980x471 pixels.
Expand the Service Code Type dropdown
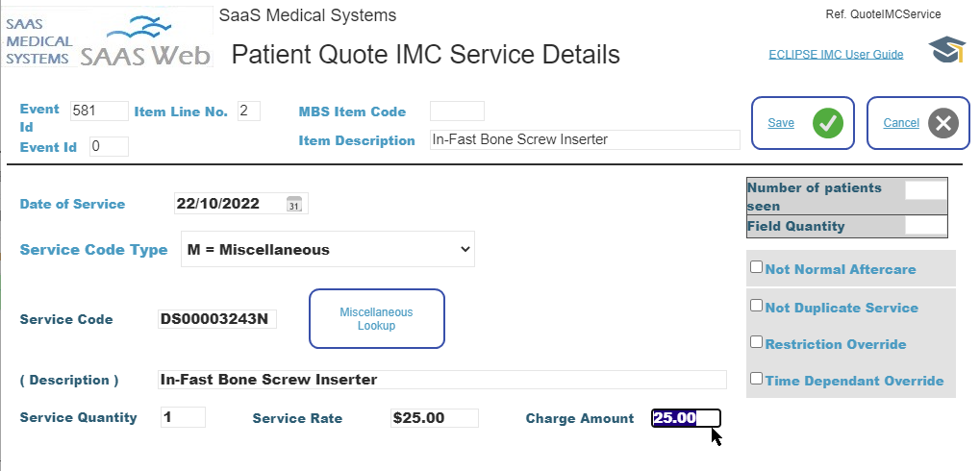tap(328, 249)
